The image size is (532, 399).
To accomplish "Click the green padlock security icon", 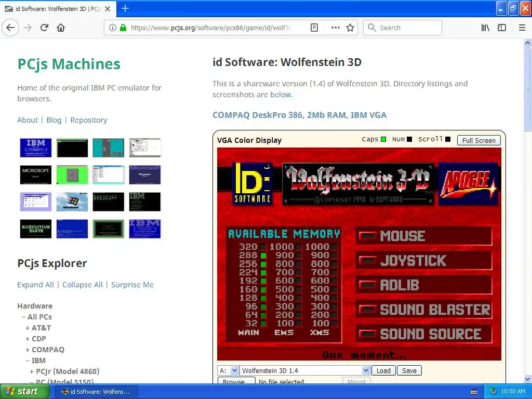I will [x=123, y=28].
